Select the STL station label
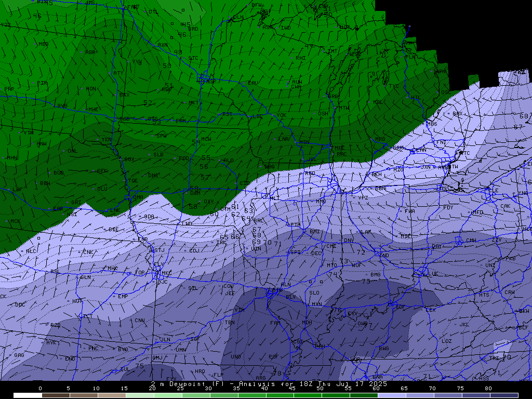532x399 pixels. point(277,290)
